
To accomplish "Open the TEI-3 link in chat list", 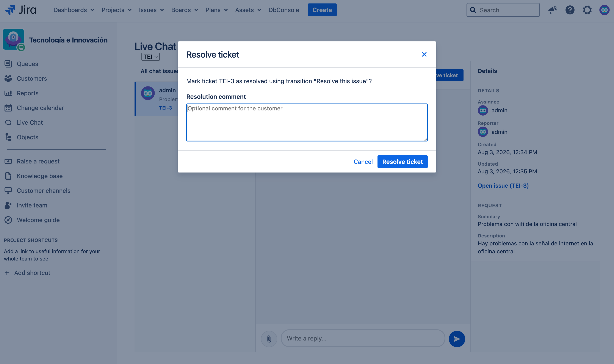I will tap(165, 108).
